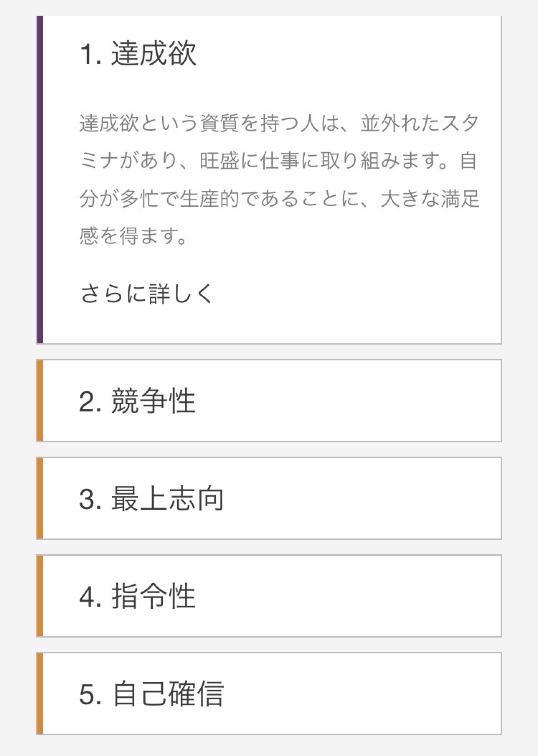Image resolution: width=538 pixels, height=756 pixels.
Task: Click the 達成欲 description paragraph text
Action: (x=279, y=179)
